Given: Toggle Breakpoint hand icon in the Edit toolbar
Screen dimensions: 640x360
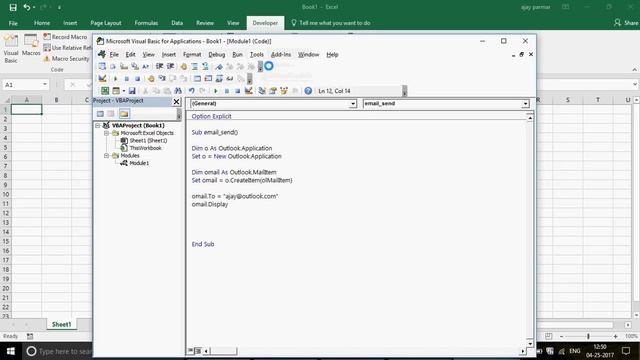Looking at the screenshot, I should 184,67.
